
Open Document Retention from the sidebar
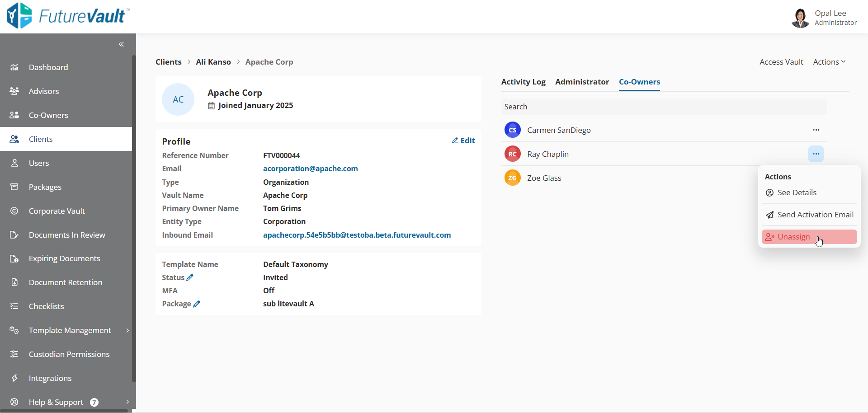point(66,282)
